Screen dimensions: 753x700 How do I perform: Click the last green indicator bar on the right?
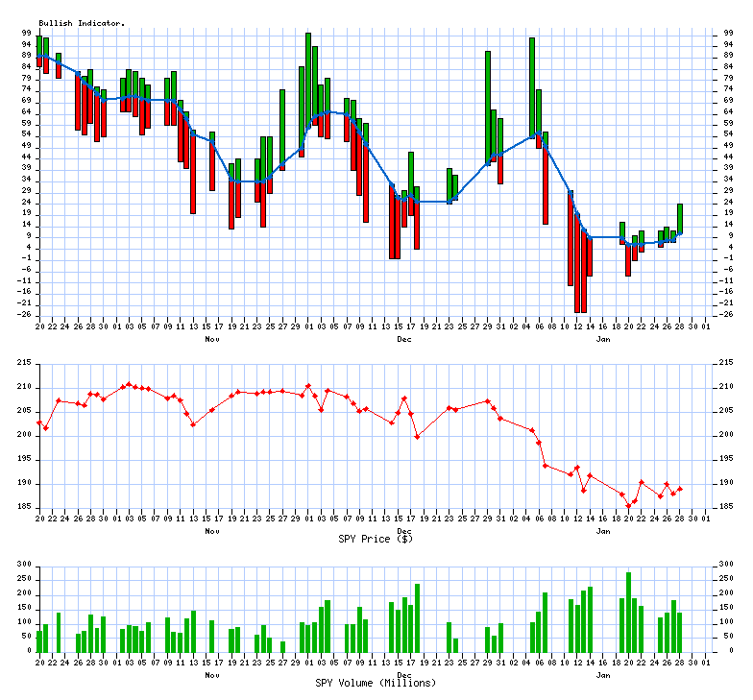tap(680, 218)
